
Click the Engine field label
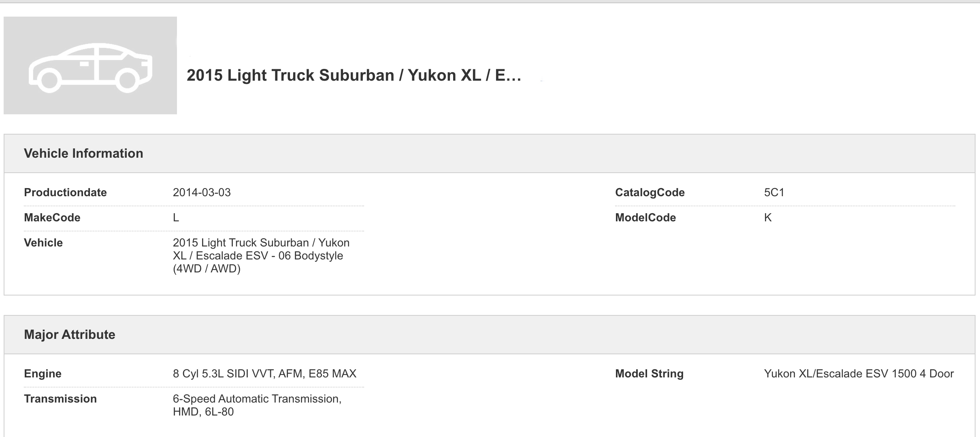pyautogui.click(x=43, y=374)
